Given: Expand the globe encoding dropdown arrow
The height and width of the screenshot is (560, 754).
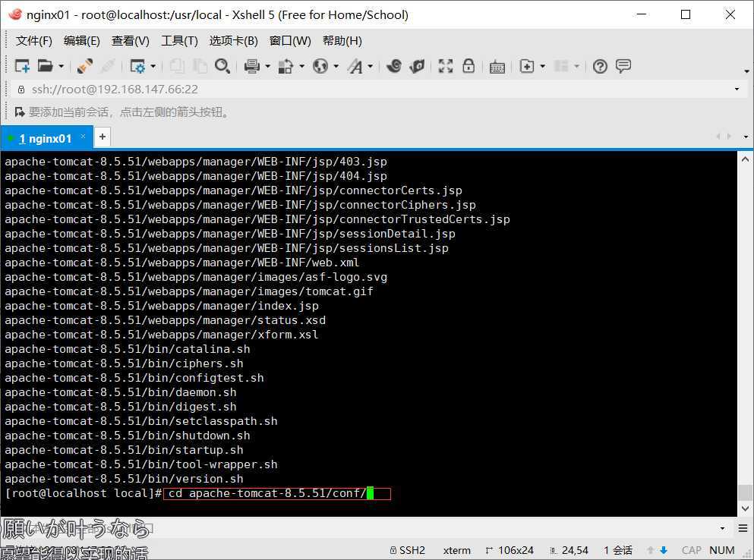Looking at the screenshot, I should [336, 66].
